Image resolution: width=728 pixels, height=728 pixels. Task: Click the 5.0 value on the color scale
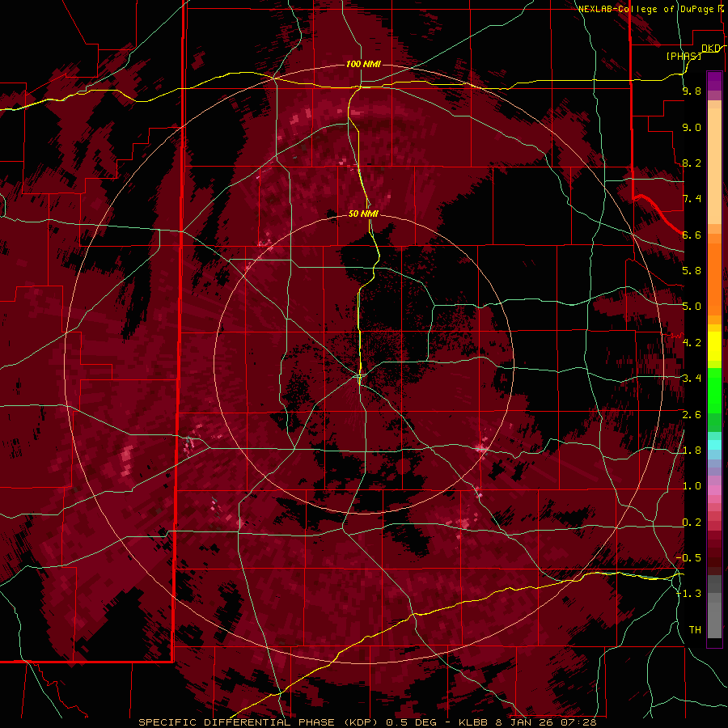(x=692, y=307)
